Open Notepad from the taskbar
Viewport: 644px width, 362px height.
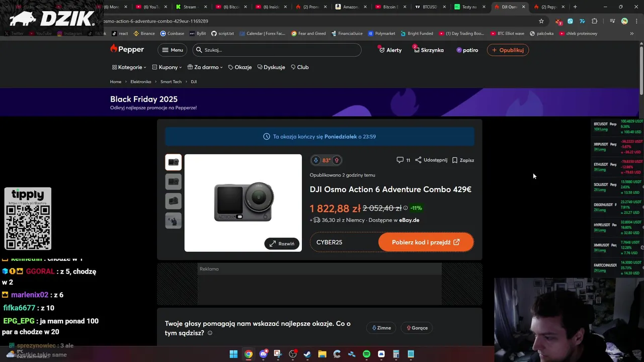[411, 354]
